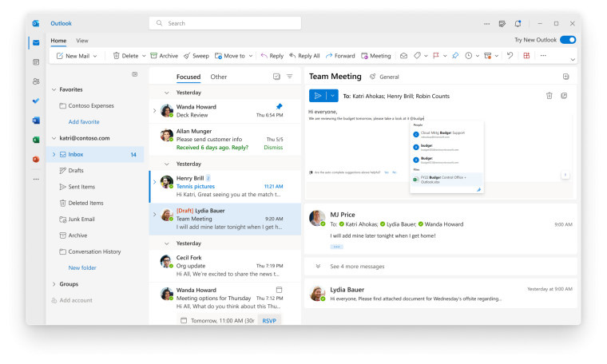Click the Meeting button
The image size is (607, 364).
tap(376, 56)
